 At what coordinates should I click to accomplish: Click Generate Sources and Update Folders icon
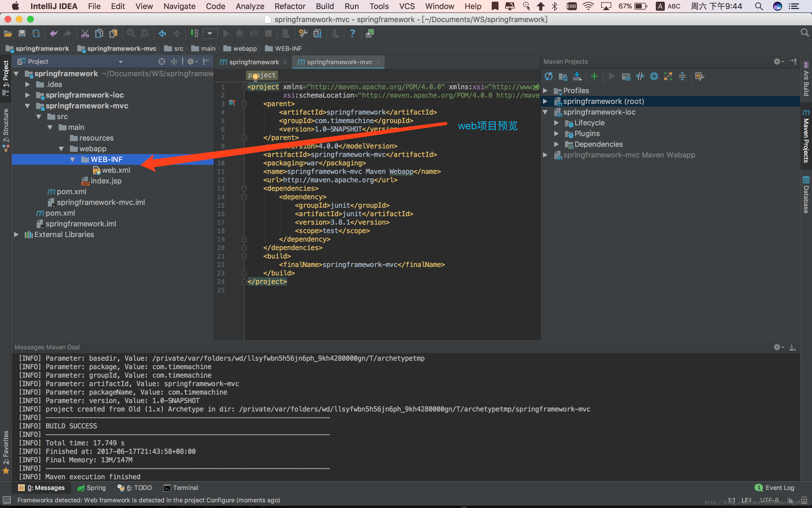click(563, 76)
